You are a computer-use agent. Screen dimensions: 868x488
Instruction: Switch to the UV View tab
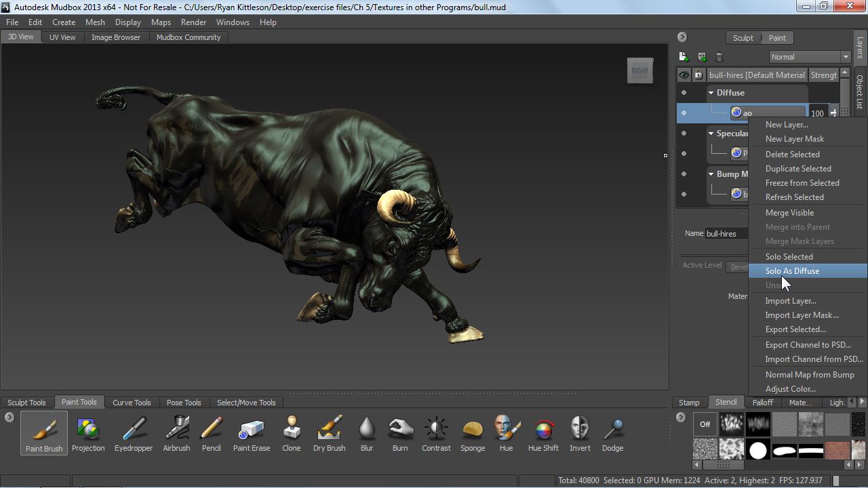pos(62,37)
